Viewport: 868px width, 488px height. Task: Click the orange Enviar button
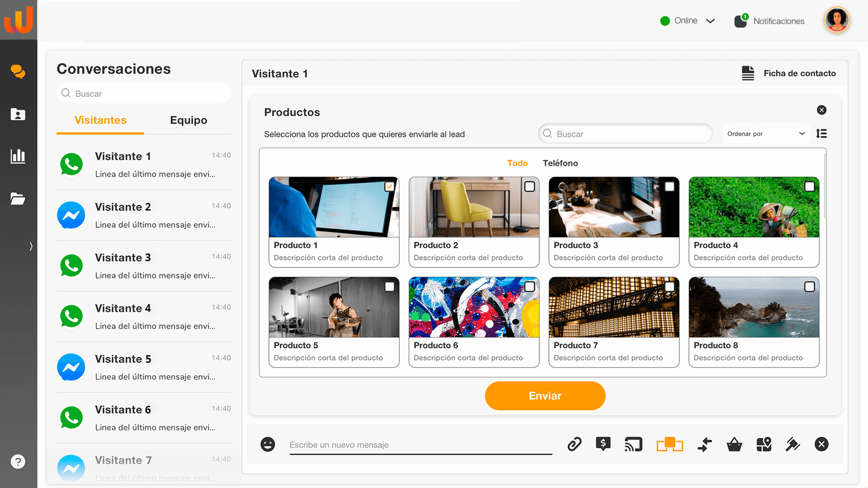pyautogui.click(x=545, y=396)
